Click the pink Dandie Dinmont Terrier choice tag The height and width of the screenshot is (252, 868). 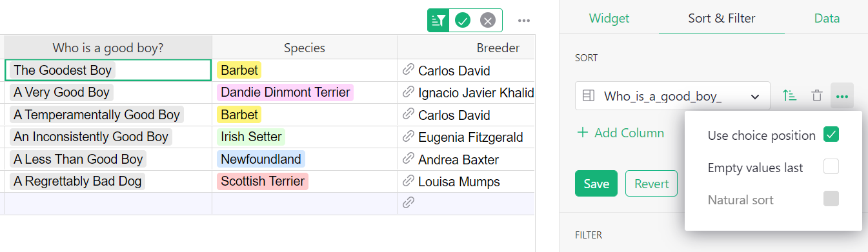285,92
